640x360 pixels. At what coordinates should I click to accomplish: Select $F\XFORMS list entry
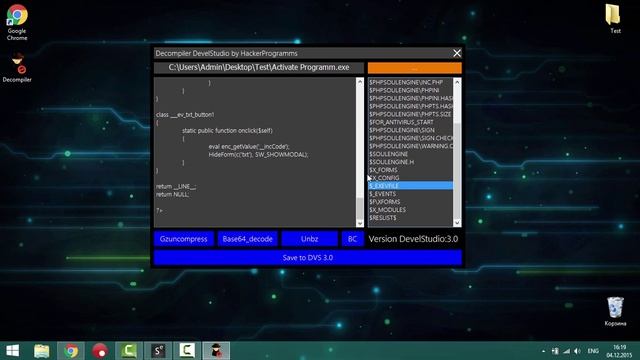pyautogui.click(x=410, y=202)
